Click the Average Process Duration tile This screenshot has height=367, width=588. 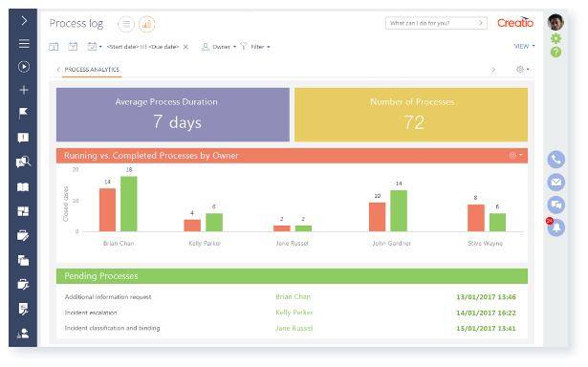(x=173, y=115)
